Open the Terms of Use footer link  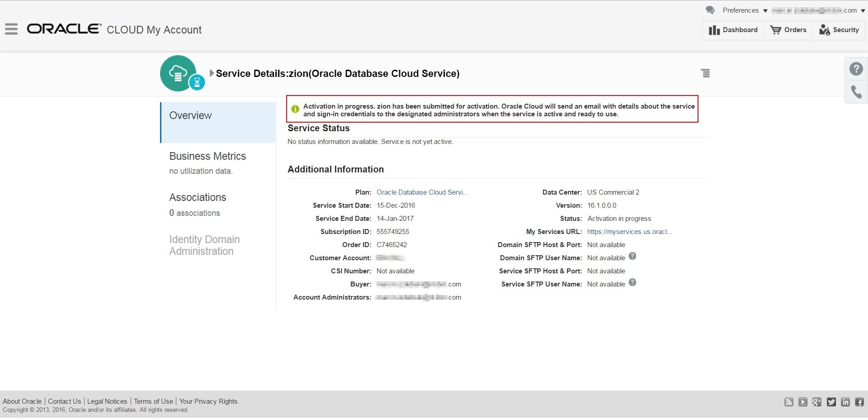[x=153, y=401]
